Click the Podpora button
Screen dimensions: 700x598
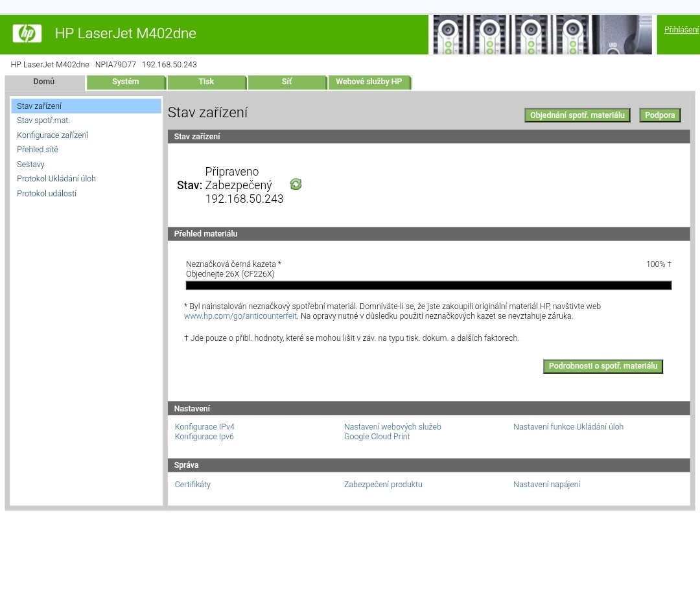(660, 115)
